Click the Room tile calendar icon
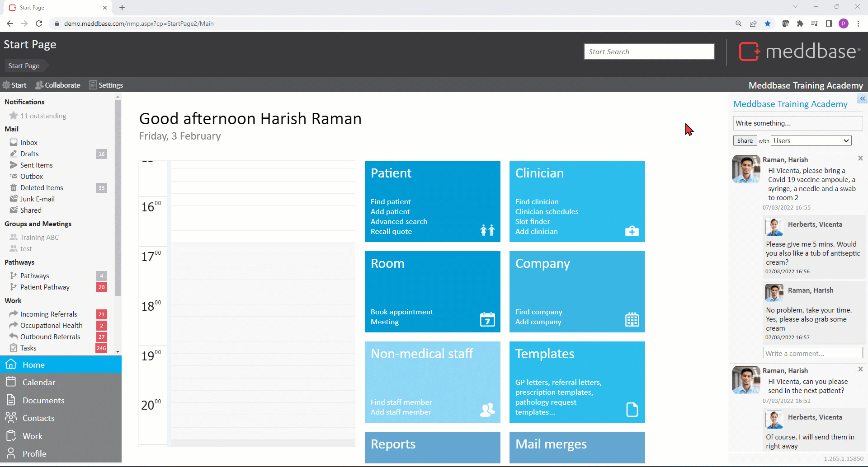This screenshot has height=467, width=868. (x=487, y=319)
